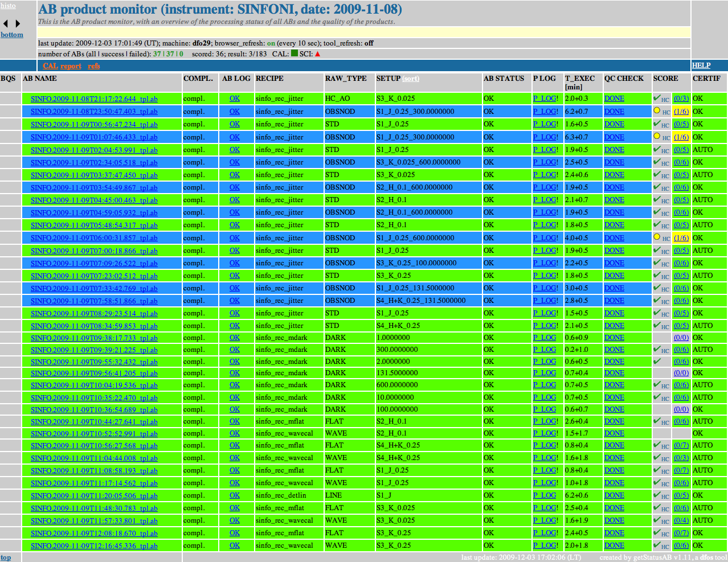Jump to top of page link
Viewport: 728px width, 562px height.
point(6,557)
